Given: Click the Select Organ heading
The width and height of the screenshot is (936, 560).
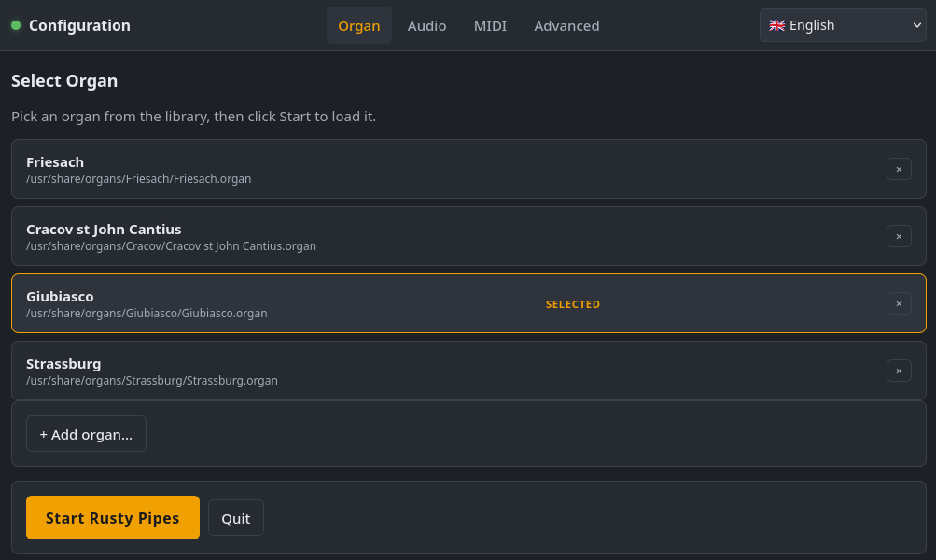Looking at the screenshot, I should [x=64, y=80].
